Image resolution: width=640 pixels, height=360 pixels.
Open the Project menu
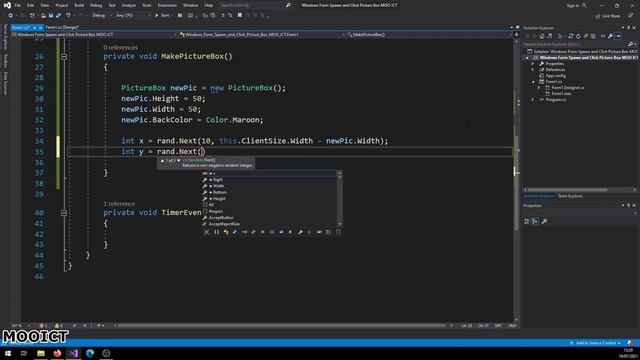coord(62,5)
